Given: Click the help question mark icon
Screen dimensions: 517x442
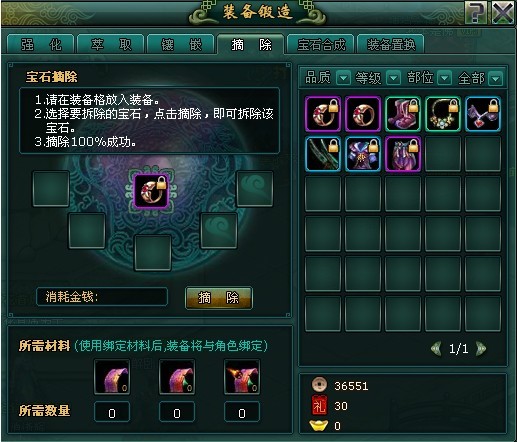Looking at the screenshot, I should [477, 13].
